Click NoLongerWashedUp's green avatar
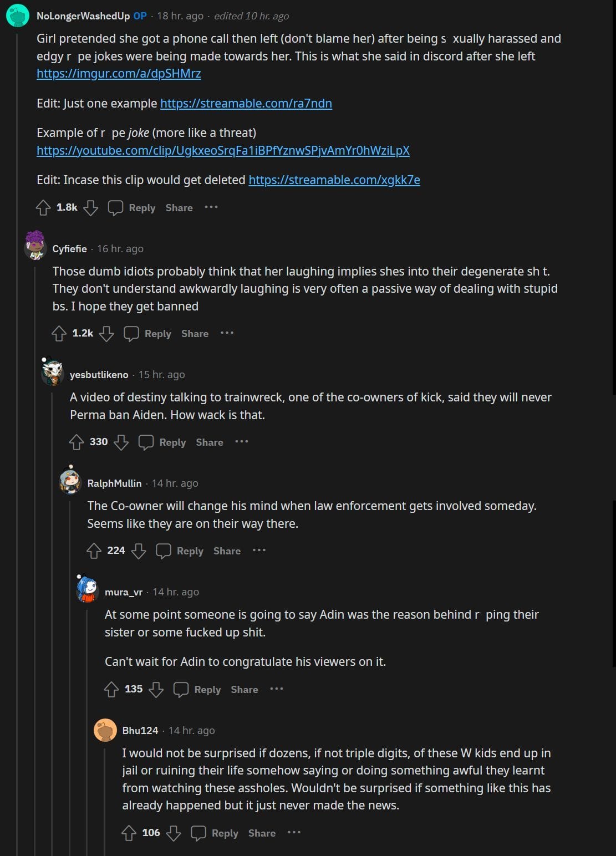This screenshot has width=616, height=856. point(18,16)
